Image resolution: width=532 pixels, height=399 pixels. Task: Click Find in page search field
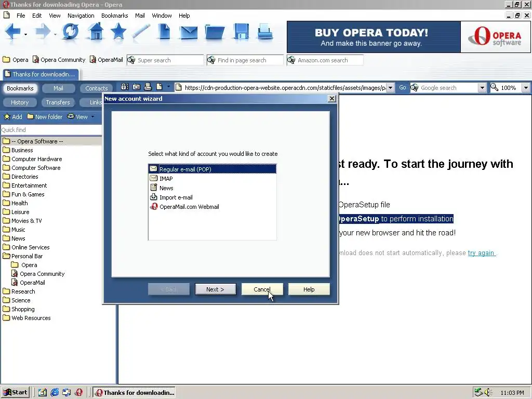click(245, 60)
